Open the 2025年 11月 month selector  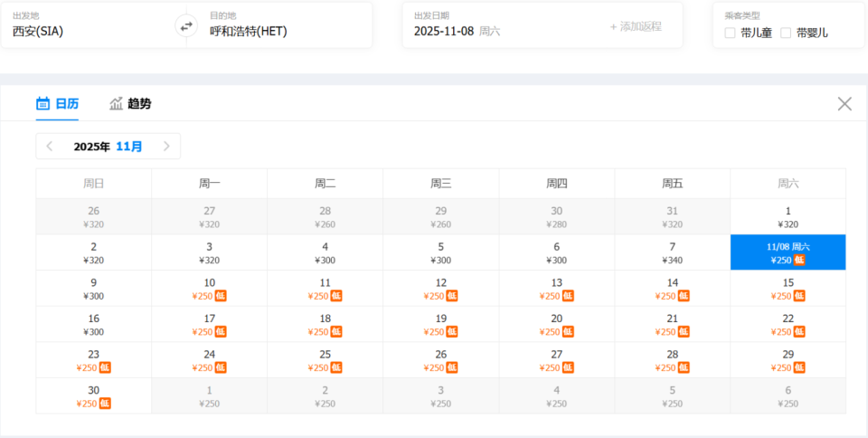click(108, 146)
